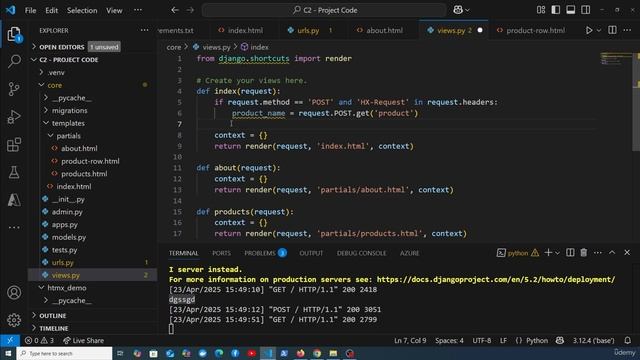Switch to the Debug Console tab
The width and height of the screenshot is (640, 360).
(361, 253)
